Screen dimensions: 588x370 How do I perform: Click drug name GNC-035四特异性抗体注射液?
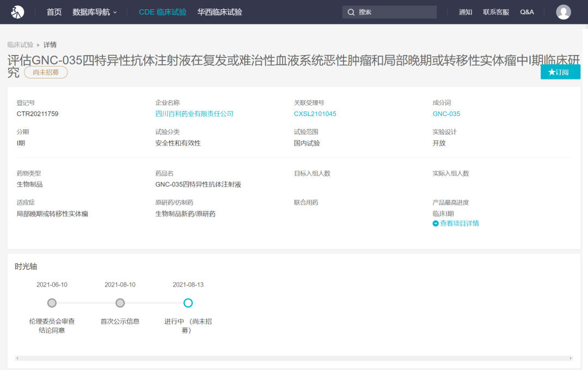[198, 184]
